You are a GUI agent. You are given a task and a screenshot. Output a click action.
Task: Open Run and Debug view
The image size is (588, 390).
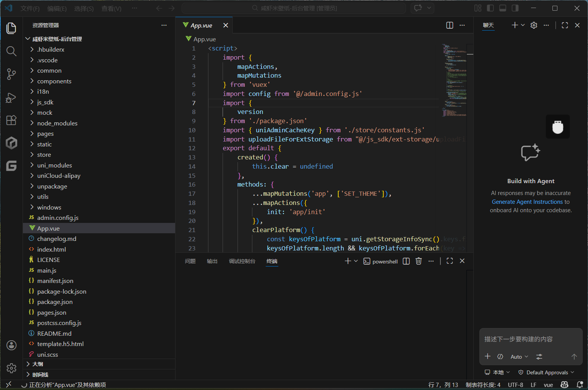[x=11, y=98]
